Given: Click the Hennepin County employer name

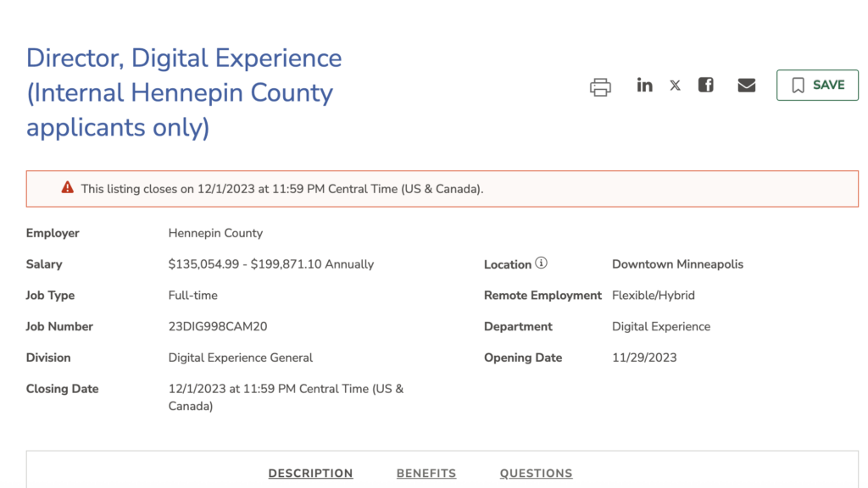Looking at the screenshot, I should click(x=215, y=233).
